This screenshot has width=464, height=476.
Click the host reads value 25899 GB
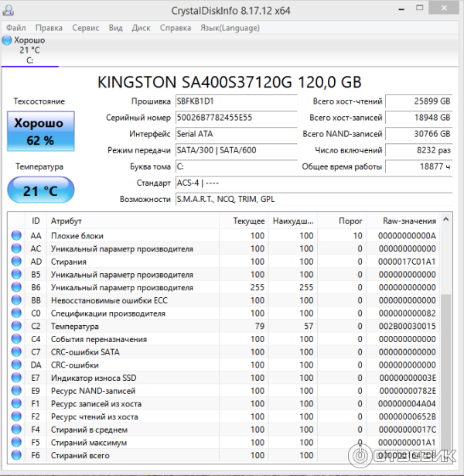point(419,101)
